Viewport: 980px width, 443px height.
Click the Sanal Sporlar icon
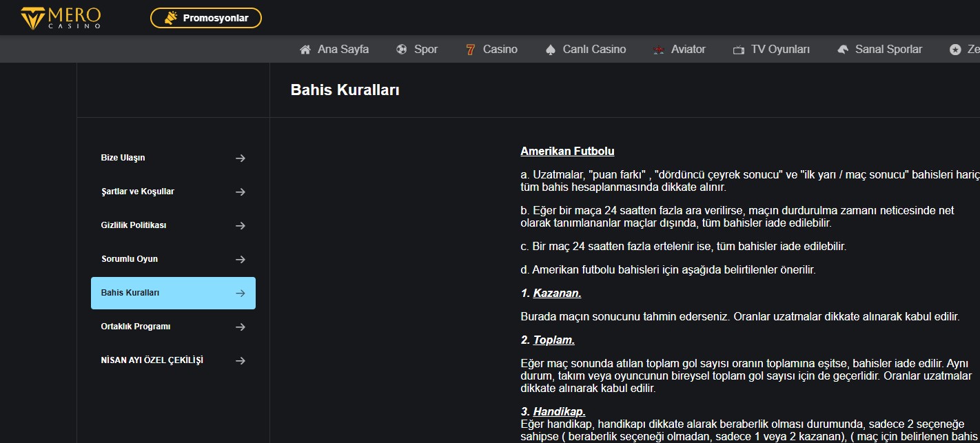pos(843,50)
